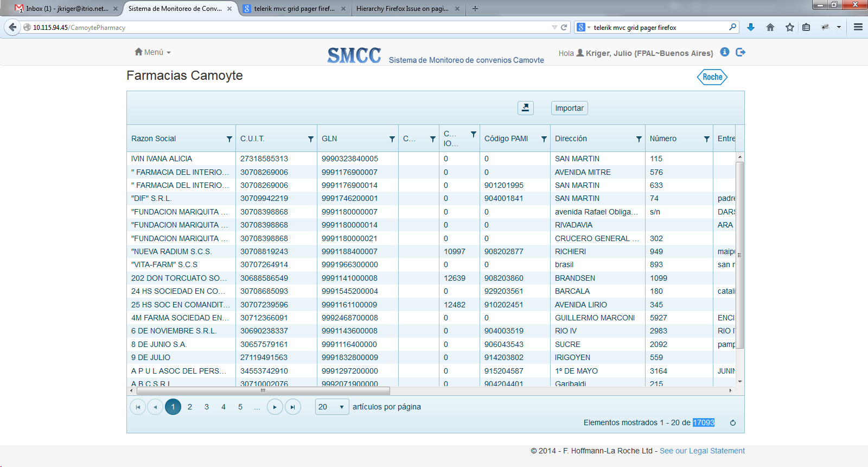
Task: Go to the next grid page
Action: [x=275, y=407]
